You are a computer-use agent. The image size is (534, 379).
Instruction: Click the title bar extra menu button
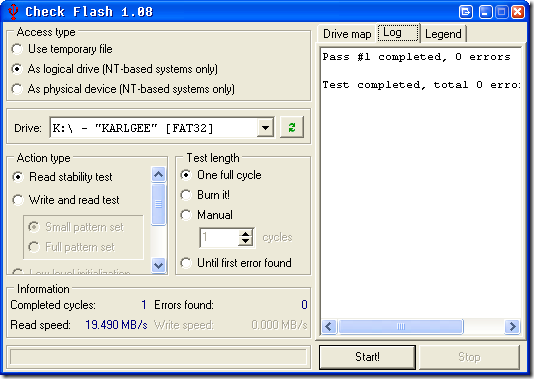coord(466,12)
